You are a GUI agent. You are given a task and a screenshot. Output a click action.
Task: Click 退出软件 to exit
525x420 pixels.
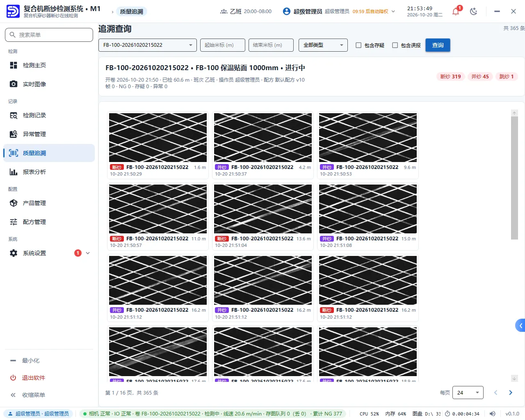(49, 378)
